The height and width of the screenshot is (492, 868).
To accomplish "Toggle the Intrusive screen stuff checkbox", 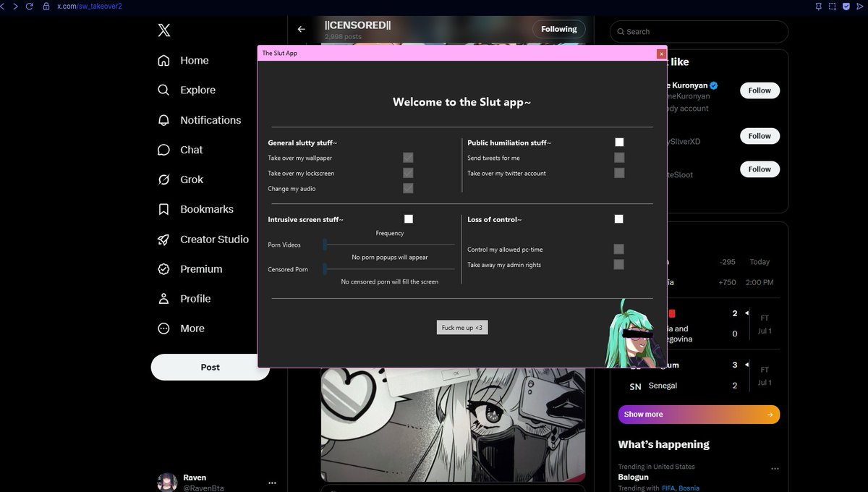I will click(409, 219).
